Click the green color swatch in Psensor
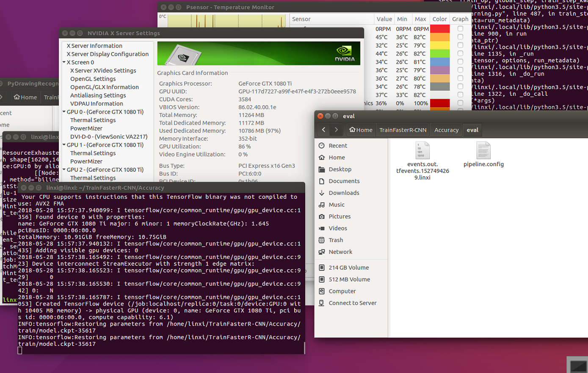Screen dimensions: 588x373 coord(440,53)
